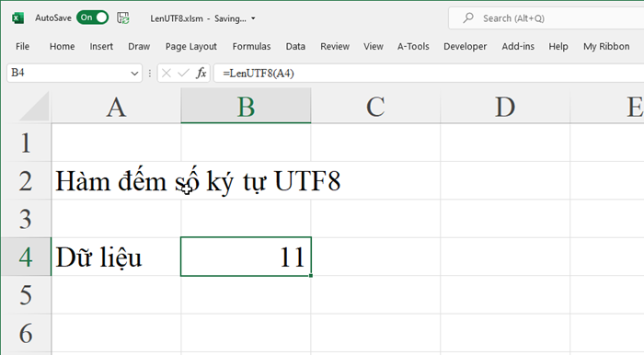644x355 pixels.
Task: Open the Formulas ribbon tab
Action: (x=251, y=46)
